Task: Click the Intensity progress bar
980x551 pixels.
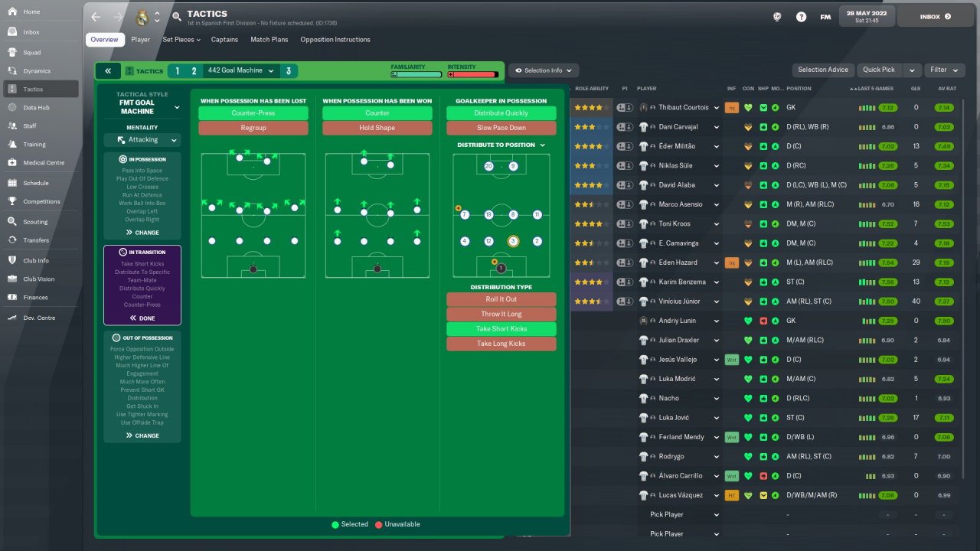Action: (473, 74)
